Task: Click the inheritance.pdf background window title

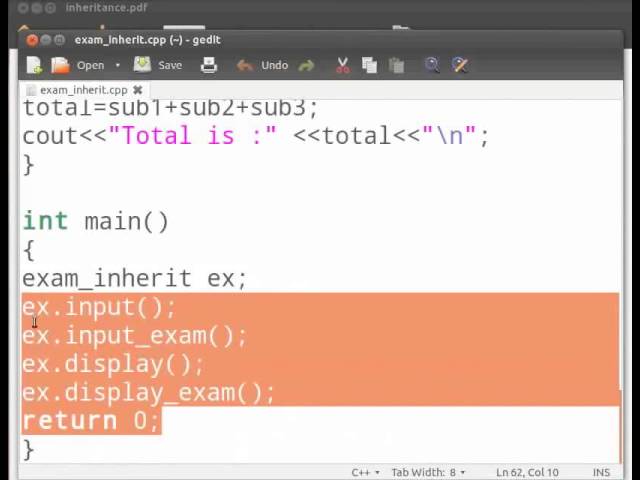Action: coord(106,8)
